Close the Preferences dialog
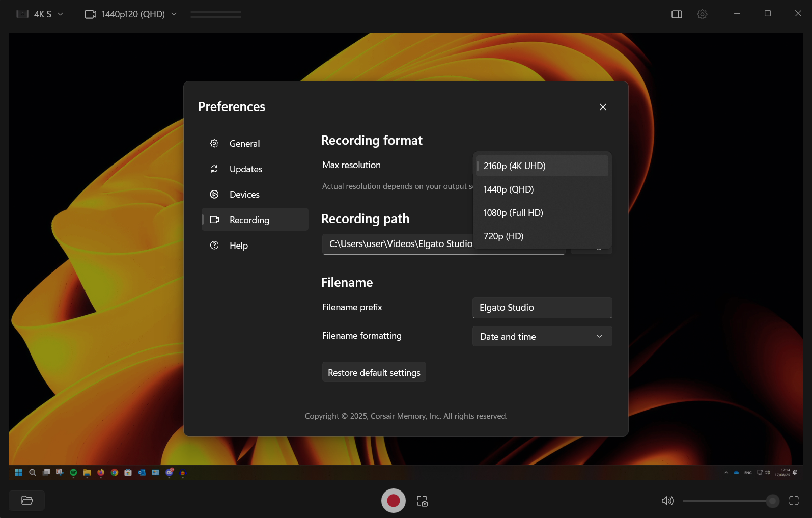Image resolution: width=812 pixels, height=518 pixels. pyautogui.click(x=603, y=107)
